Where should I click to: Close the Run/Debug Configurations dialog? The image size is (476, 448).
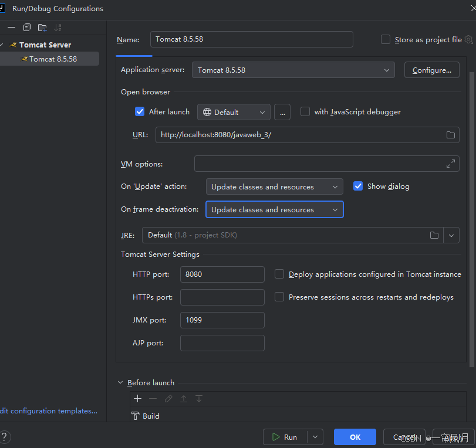pyautogui.click(x=473, y=8)
